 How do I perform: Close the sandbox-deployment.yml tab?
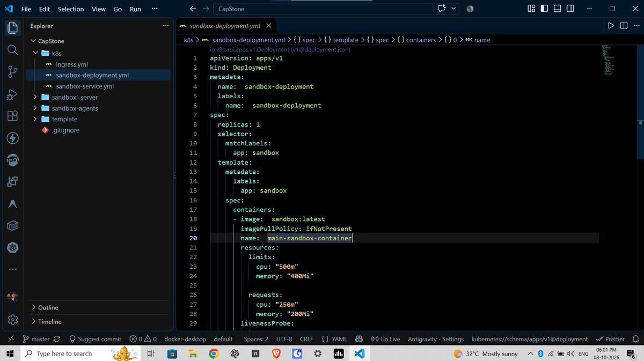269,25
